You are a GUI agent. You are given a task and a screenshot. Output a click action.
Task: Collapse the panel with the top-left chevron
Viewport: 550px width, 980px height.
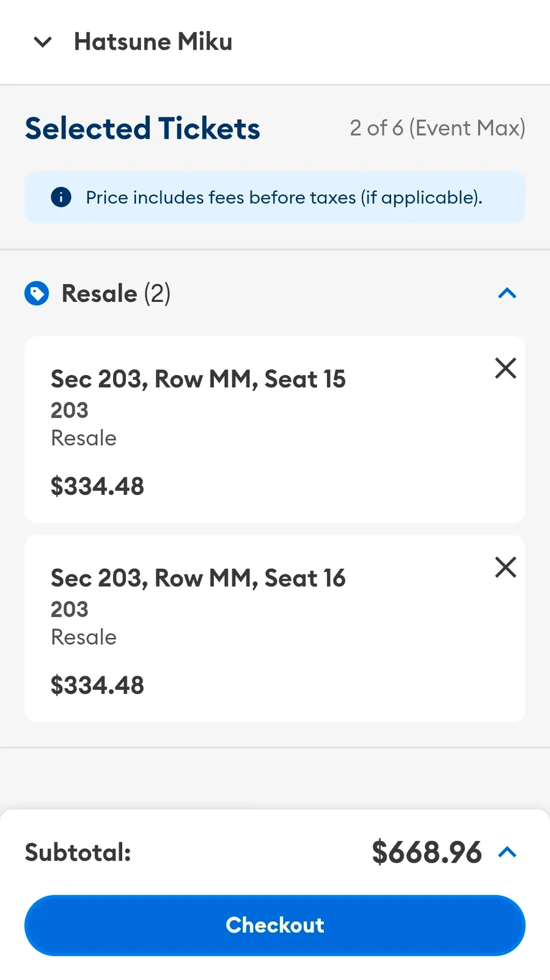pyautogui.click(x=43, y=42)
